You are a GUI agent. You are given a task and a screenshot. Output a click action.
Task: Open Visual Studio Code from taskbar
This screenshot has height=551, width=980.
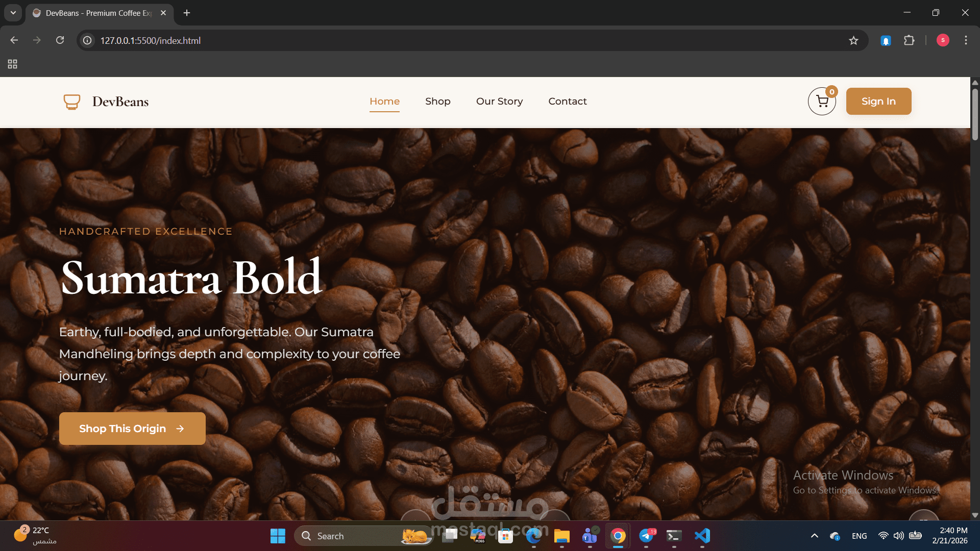pyautogui.click(x=702, y=536)
